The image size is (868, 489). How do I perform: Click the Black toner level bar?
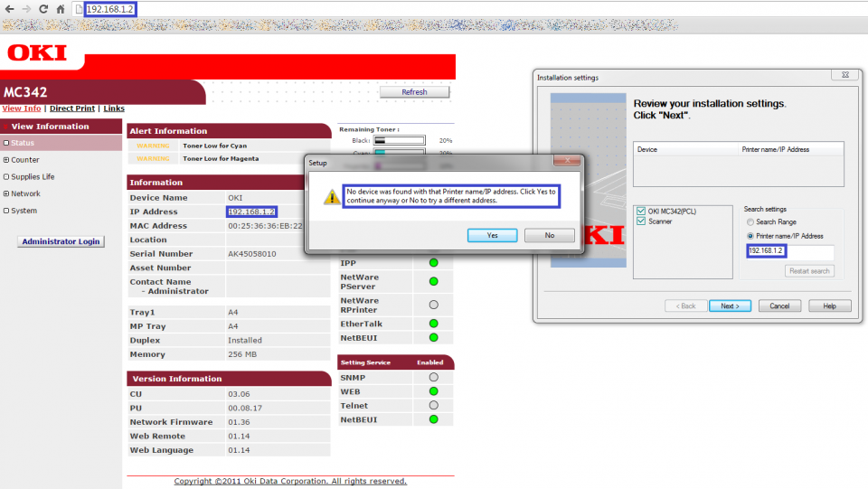(399, 140)
